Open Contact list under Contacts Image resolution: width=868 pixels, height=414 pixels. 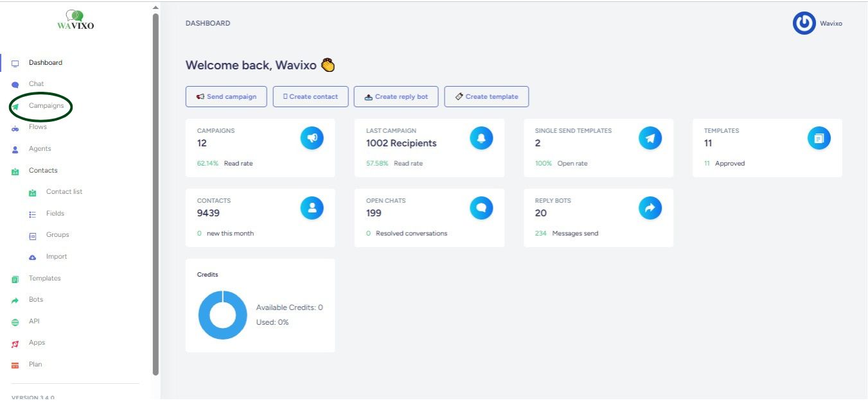pyautogui.click(x=64, y=192)
